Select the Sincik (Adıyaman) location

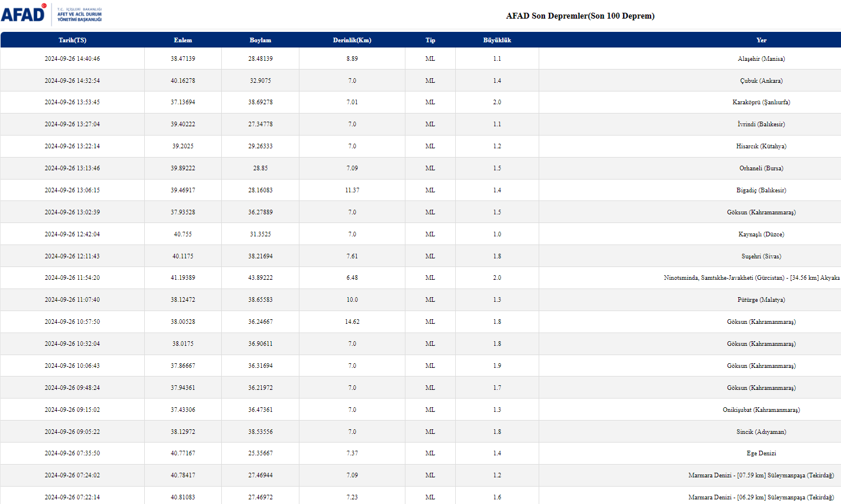pos(762,432)
